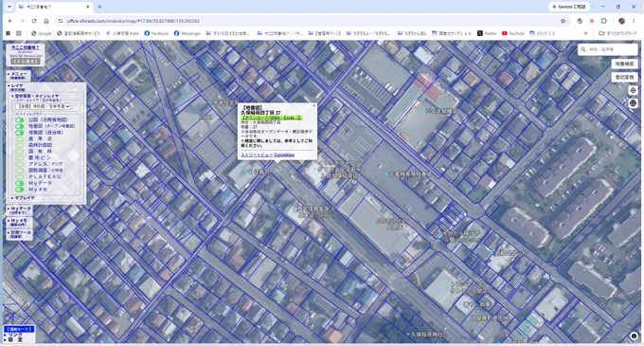Click the くら寿司 map label
This screenshot has height=346, width=644.
259,173
